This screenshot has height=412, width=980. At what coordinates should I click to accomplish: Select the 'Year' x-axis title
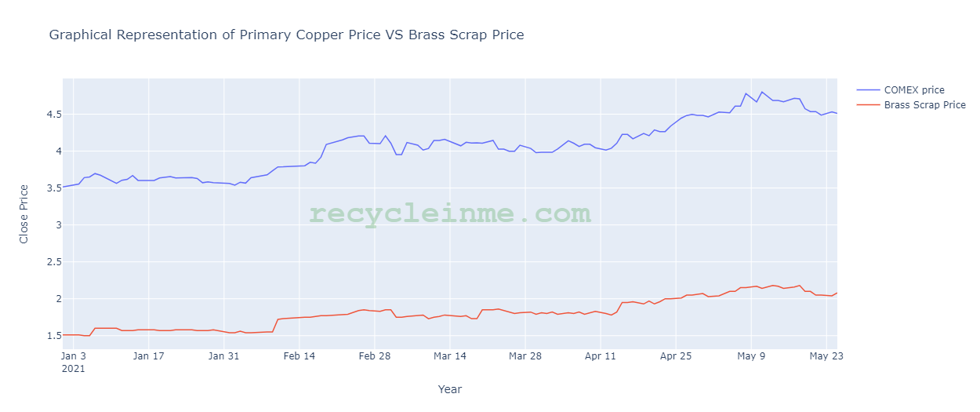450,389
